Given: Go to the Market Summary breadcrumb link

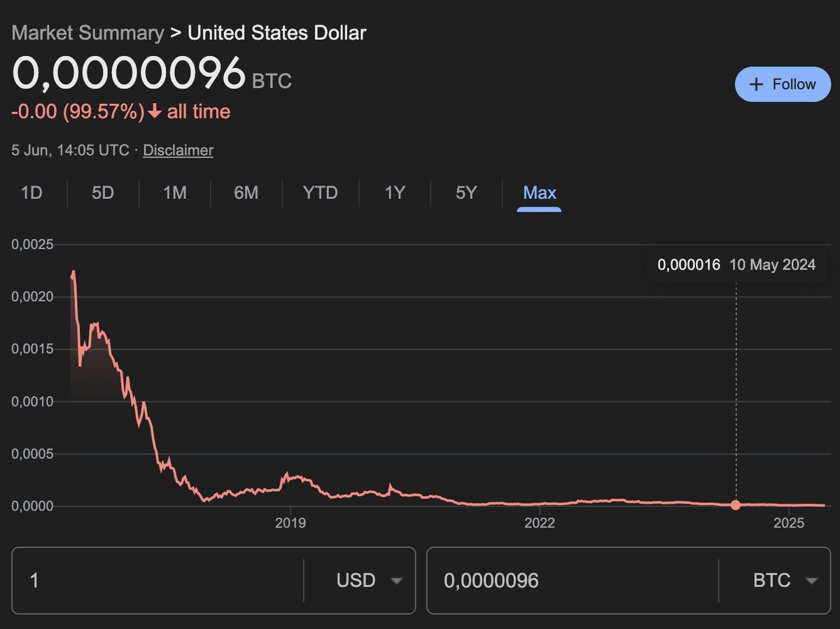Looking at the screenshot, I should (87, 33).
